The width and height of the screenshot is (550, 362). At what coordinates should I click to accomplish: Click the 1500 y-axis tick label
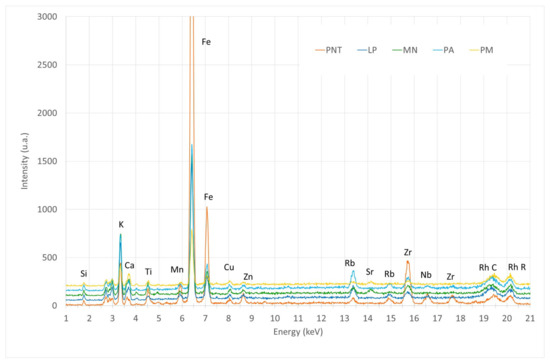(47, 161)
